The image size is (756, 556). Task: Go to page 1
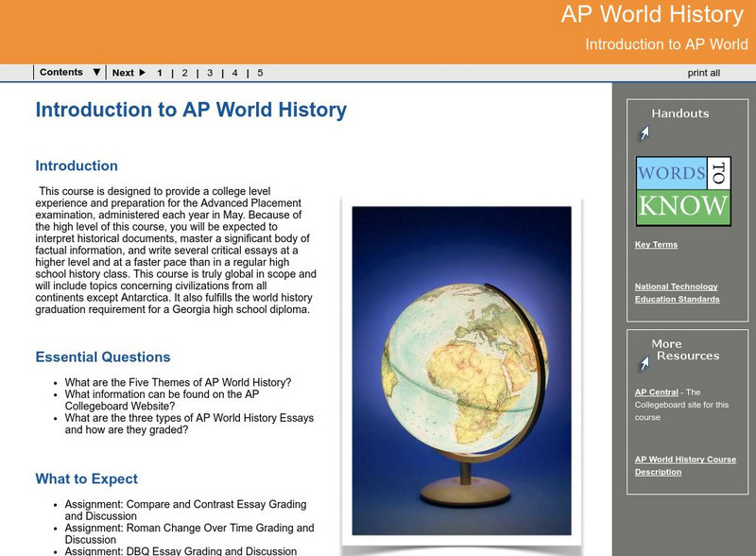[x=160, y=73]
